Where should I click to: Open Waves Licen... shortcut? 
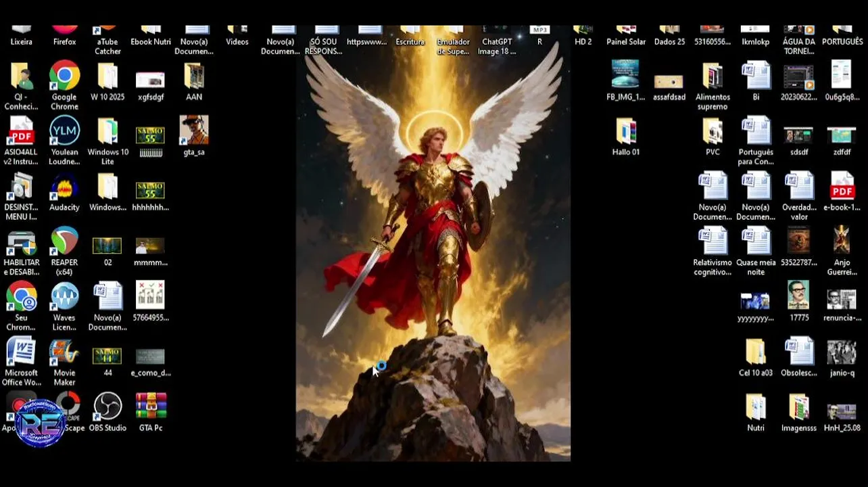64,296
